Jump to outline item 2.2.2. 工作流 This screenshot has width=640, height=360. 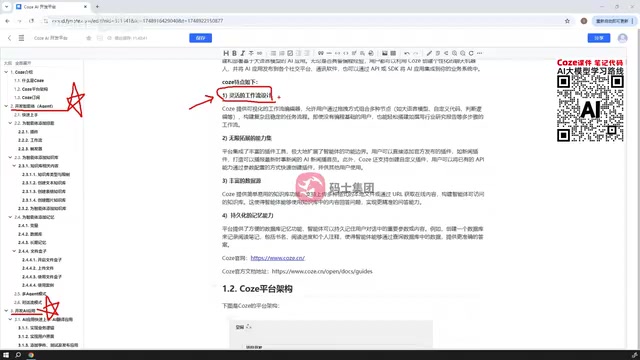30,140
